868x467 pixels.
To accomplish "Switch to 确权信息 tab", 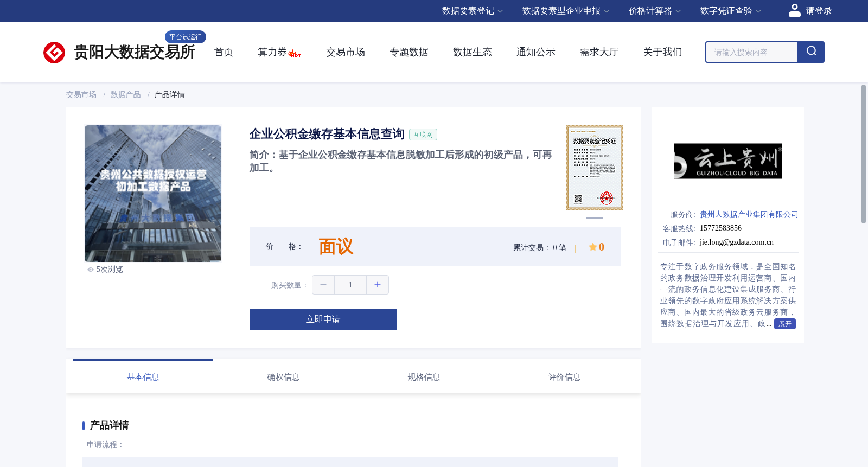I will coord(283,377).
